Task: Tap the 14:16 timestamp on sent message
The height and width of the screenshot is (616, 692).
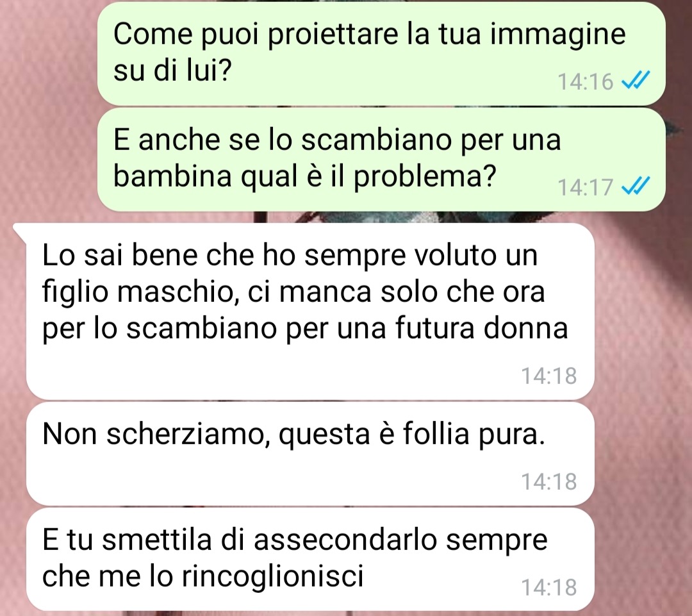Action: [x=586, y=81]
